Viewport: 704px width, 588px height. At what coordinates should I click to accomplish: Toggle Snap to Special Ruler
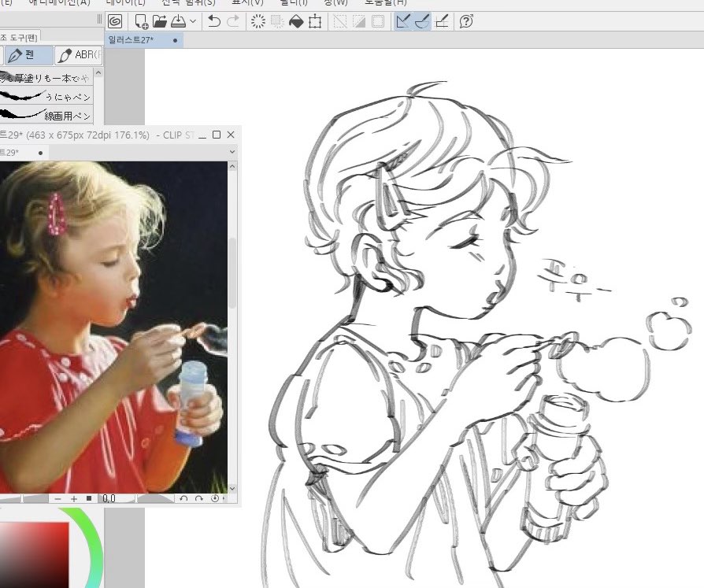[422, 21]
